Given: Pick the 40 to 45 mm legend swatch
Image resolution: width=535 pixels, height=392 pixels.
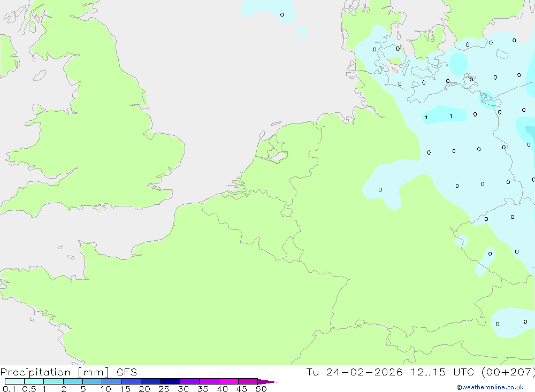Looking at the screenshot, I should point(228,381).
